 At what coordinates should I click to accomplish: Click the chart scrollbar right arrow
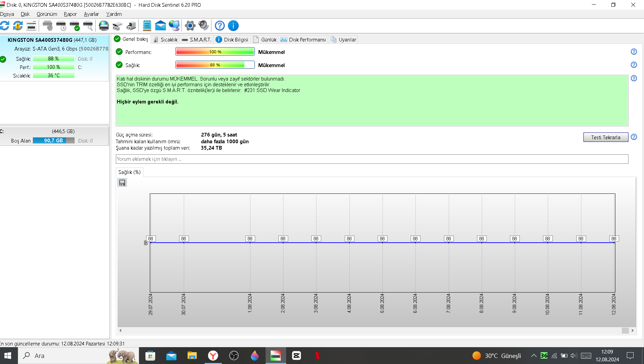pyautogui.click(x=633, y=331)
